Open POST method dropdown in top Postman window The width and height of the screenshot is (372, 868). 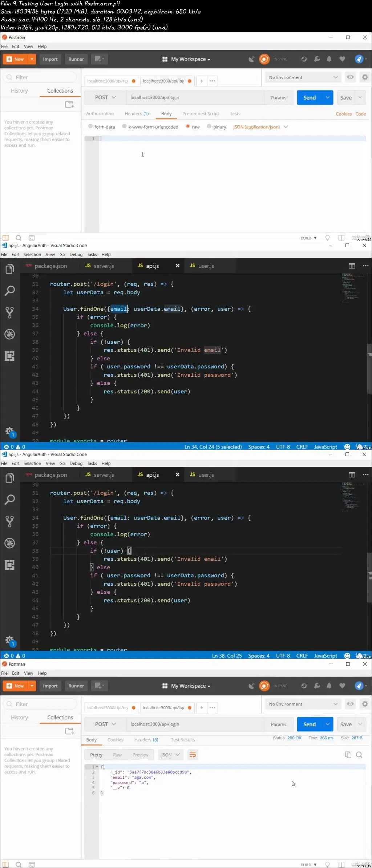point(105,97)
